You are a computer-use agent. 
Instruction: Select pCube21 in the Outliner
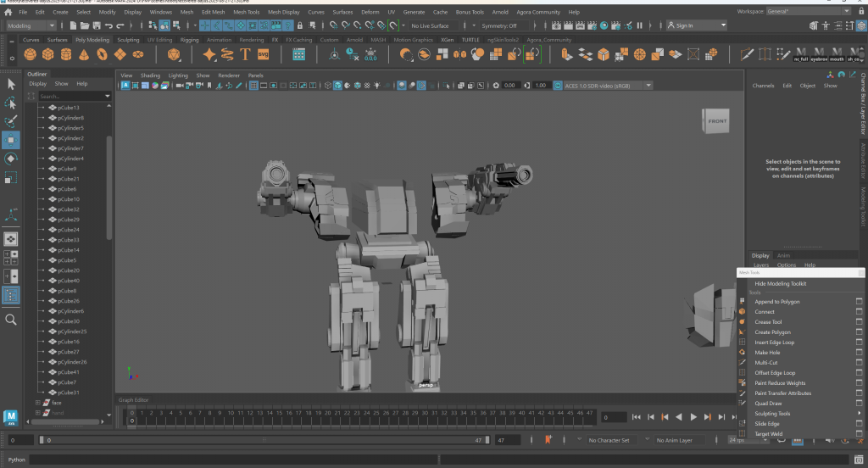click(x=69, y=179)
